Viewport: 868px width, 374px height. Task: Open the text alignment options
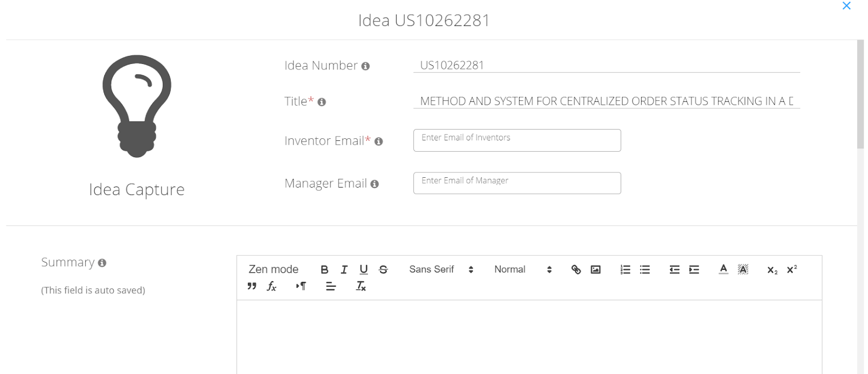tap(331, 286)
